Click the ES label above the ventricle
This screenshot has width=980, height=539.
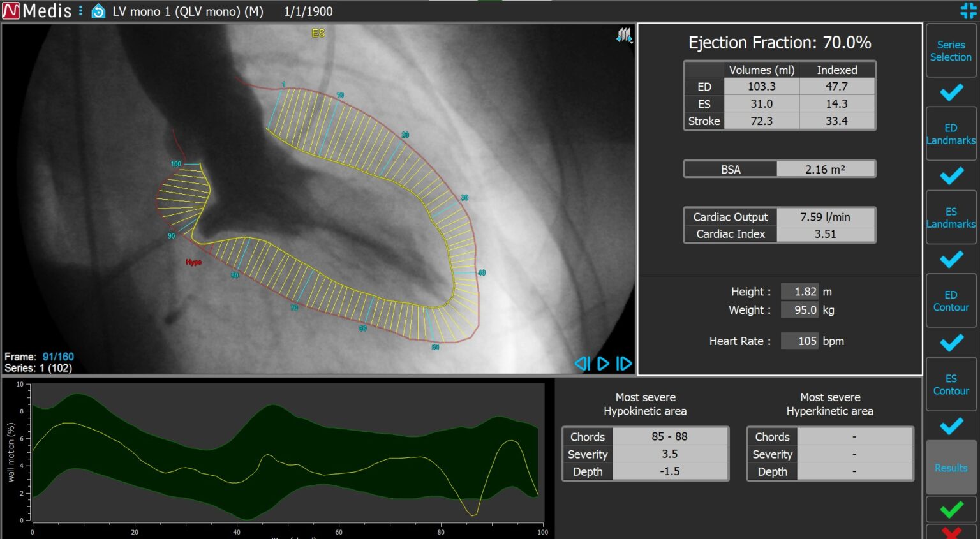click(318, 33)
